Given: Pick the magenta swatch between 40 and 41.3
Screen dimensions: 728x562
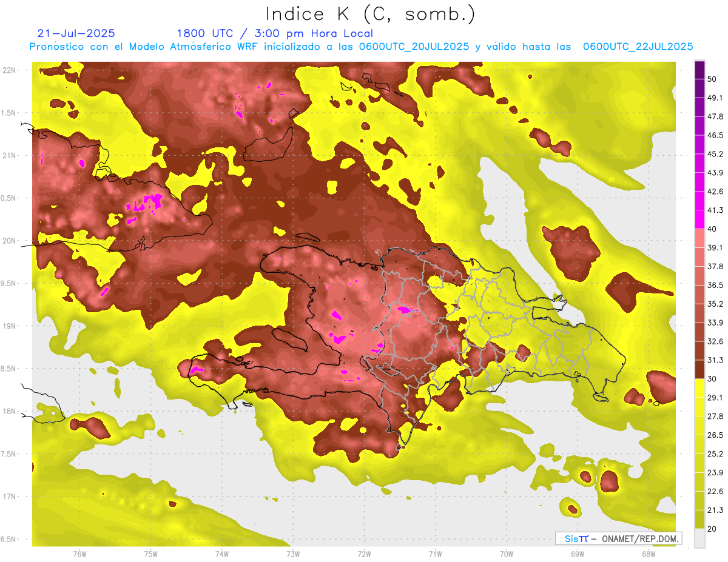Looking at the screenshot, I should [699, 220].
